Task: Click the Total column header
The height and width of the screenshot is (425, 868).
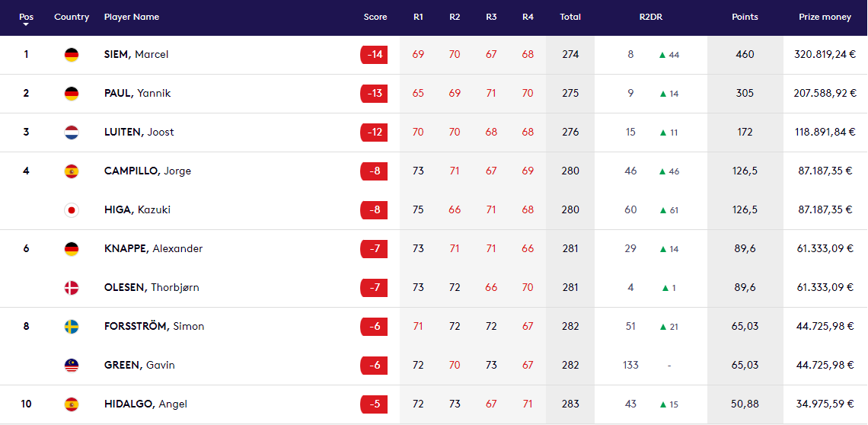Action: tap(570, 17)
